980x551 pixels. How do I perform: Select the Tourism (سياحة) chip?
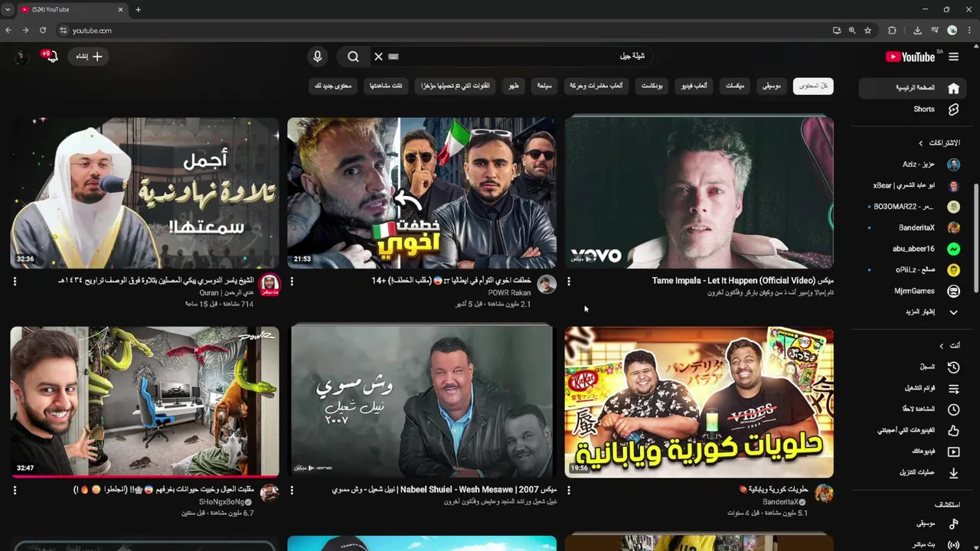(544, 86)
